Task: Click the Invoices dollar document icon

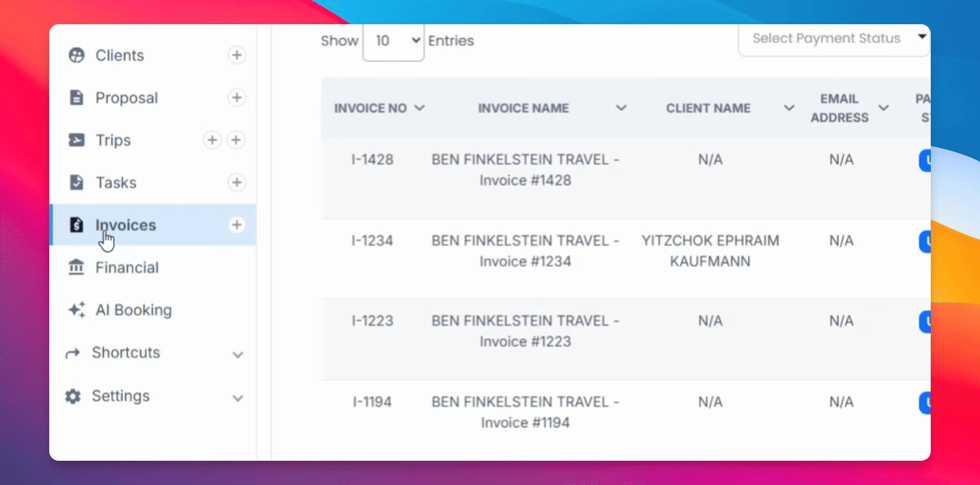Action: click(77, 225)
